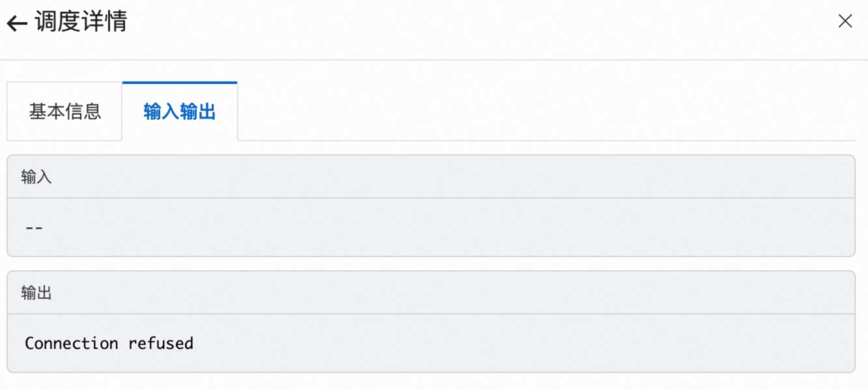
Task: Click the Connection refused output message
Action: point(109,343)
